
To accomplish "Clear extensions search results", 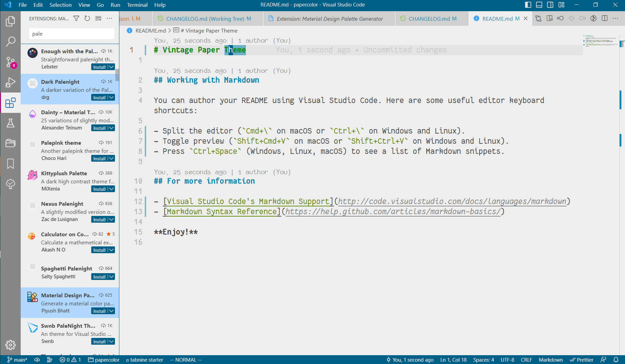I will (98, 18).
